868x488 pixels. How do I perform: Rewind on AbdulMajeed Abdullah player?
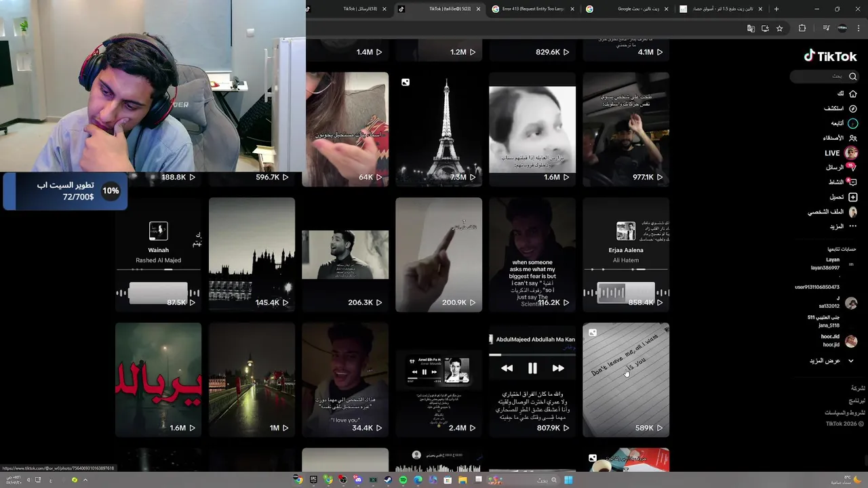pyautogui.click(x=507, y=368)
